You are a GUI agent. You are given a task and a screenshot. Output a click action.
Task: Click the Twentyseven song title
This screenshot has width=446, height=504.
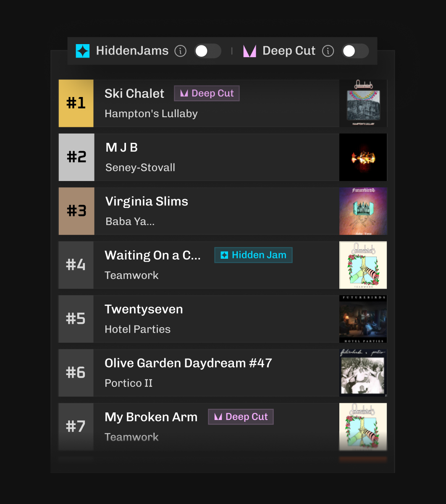[144, 309]
